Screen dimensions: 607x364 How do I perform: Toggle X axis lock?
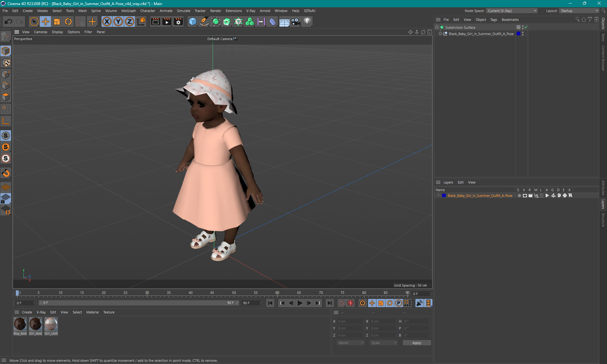[107, 21]
